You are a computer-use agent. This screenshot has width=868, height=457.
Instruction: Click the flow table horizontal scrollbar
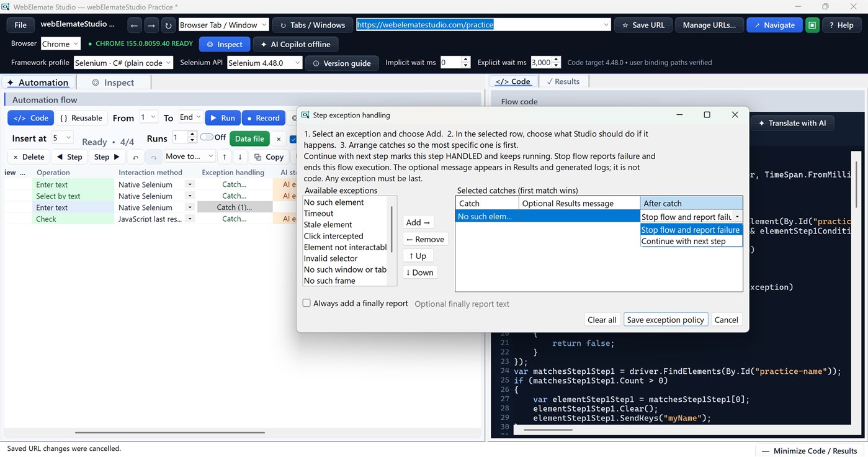(x=169, y=432)
